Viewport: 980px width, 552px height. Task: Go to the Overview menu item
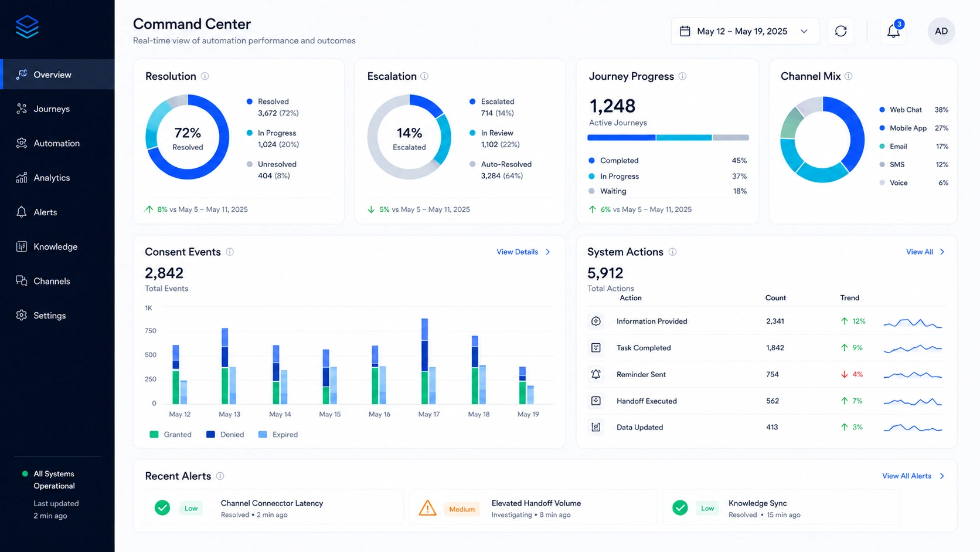(57, 74)
